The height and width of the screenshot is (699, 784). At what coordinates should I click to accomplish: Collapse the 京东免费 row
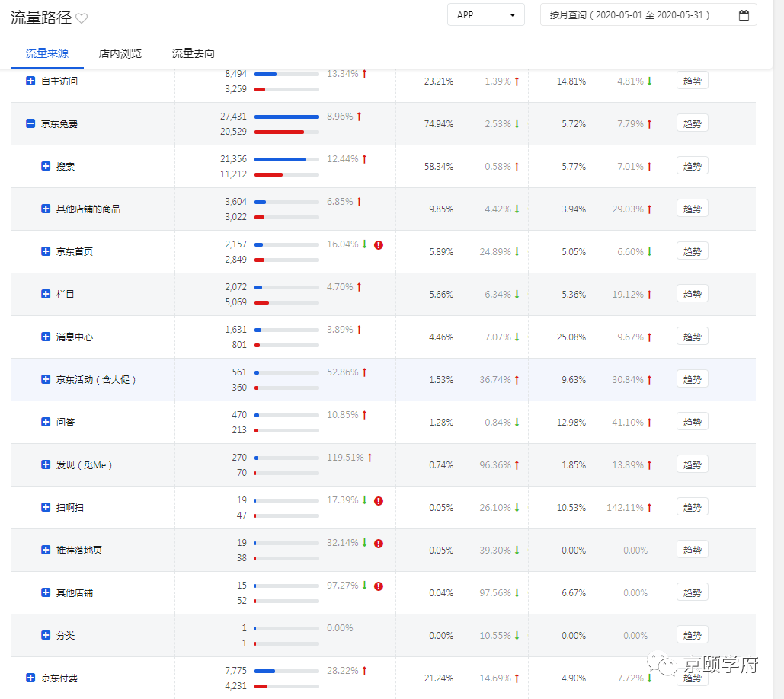coord(30,123)
